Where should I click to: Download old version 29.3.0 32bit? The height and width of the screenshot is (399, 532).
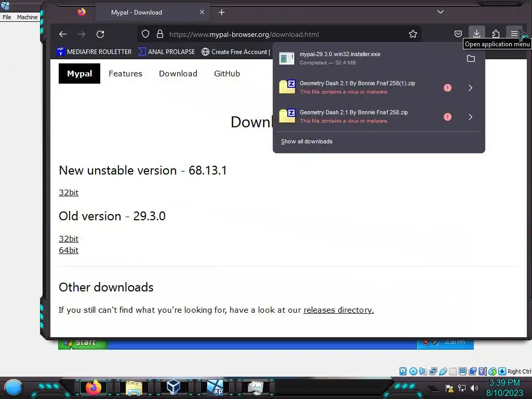[69, 238]
